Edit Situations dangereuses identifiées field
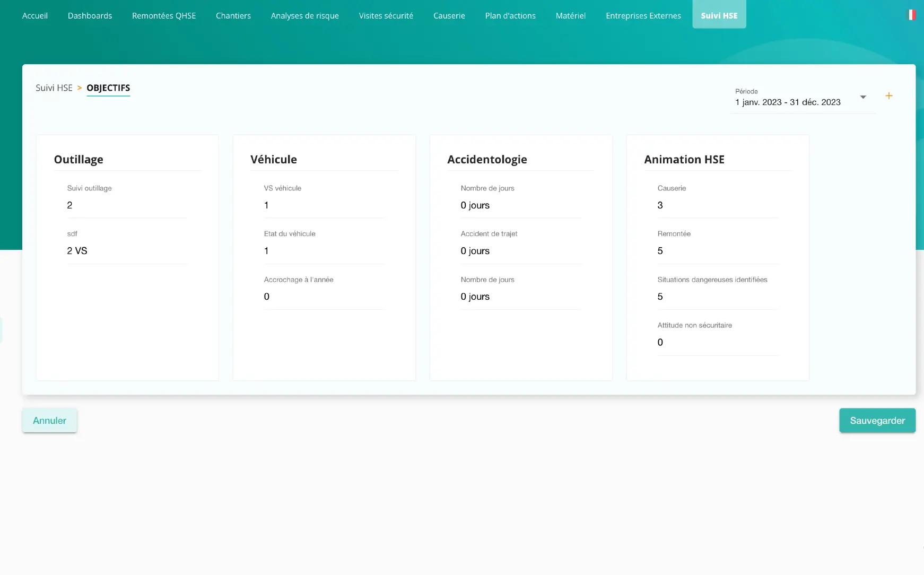Viewport: 924px width, 575px height. (717, 297)
